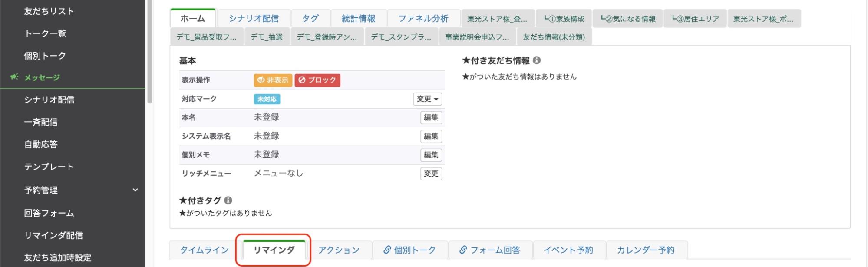Click the info icon next to ★付き友だち情報

[x=537, y=60]
